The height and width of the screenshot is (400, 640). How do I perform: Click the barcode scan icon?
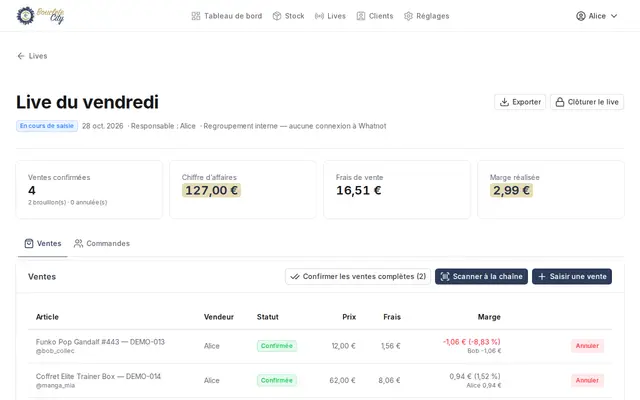click(445, 277)
